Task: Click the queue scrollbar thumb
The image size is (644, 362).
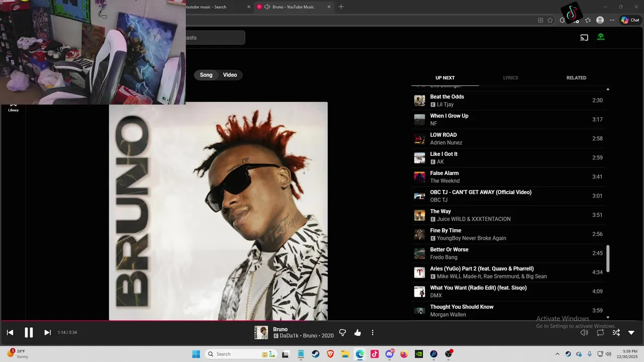Action: [x=608, y=258]
